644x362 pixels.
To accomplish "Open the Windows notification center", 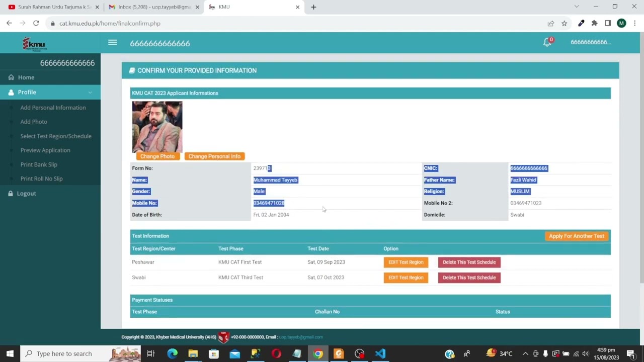I will (631, 353).
